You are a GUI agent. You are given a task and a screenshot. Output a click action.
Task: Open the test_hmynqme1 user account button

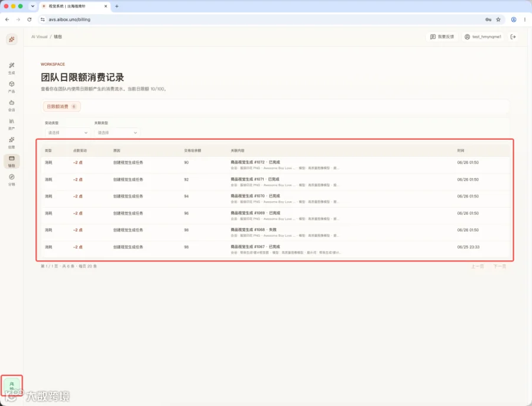(483, 37)
